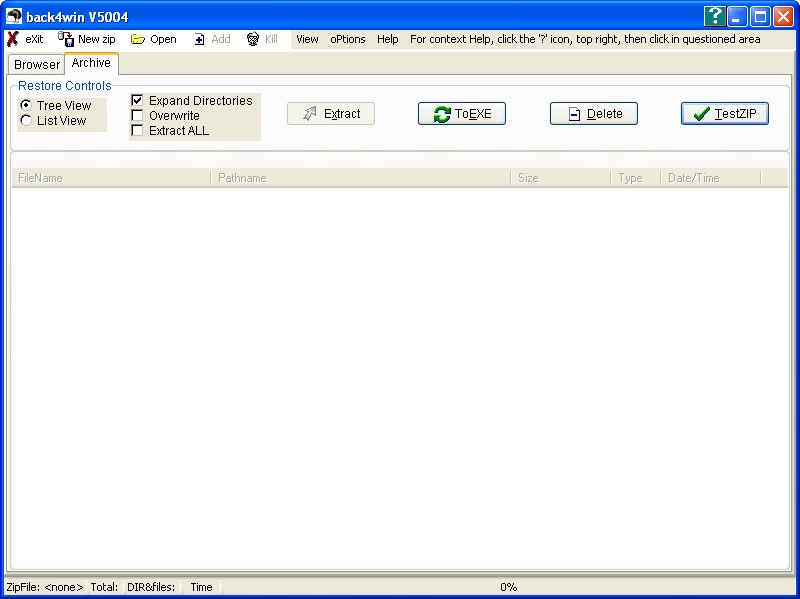Sort by Type column header
Screen dimensions: 800x599
click(x=635, y=178)
